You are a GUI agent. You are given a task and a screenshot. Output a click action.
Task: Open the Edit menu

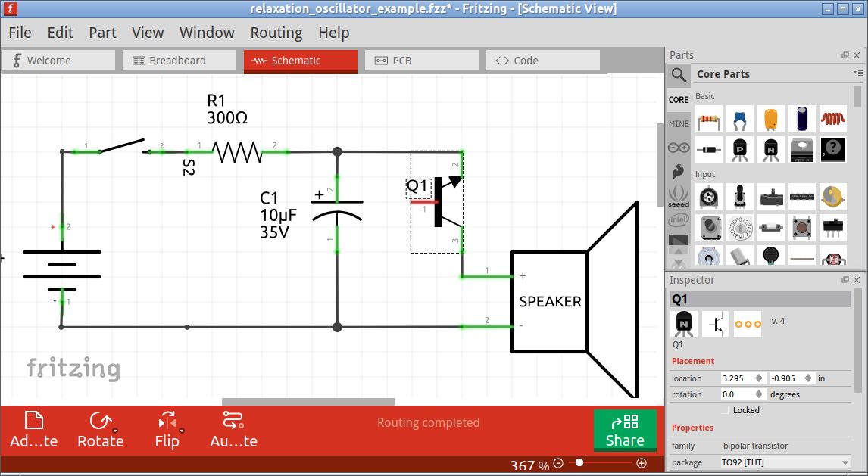coord(60,33)
